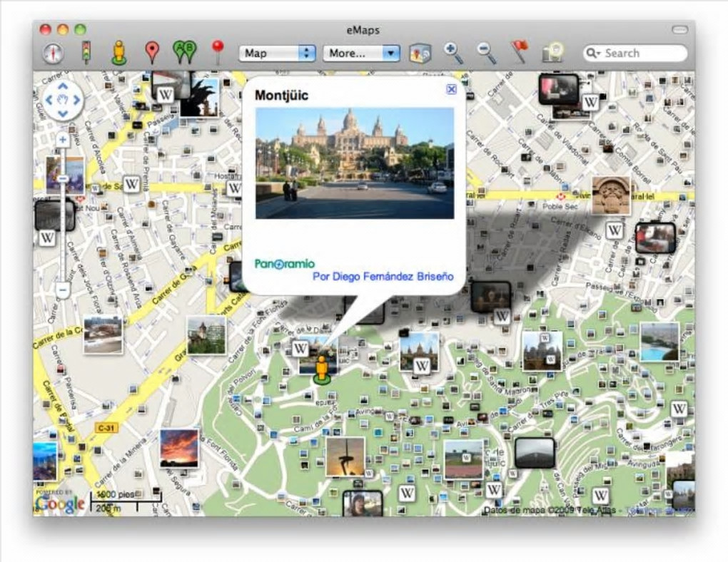Click Wikipedia marker near Hostafrancs label
The width and height of the screenshot is (728, 562).
[x=234, y=188]
